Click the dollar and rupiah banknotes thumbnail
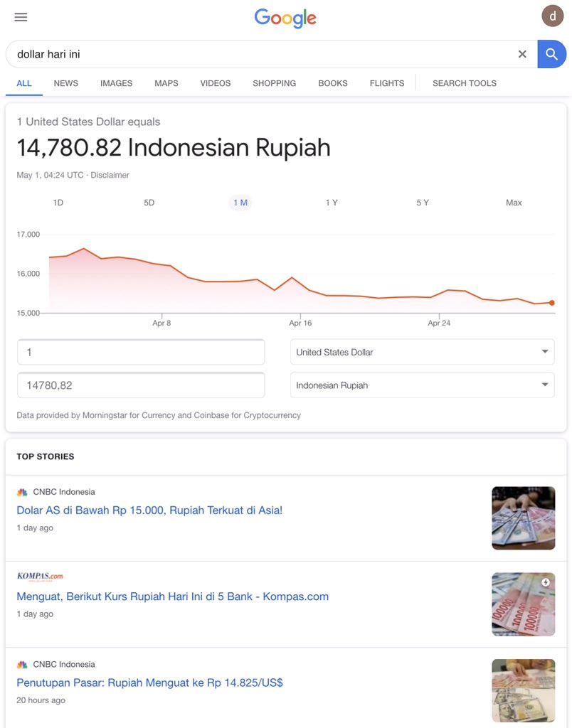This screenshot has width=572, height=728. click(523, 518)
